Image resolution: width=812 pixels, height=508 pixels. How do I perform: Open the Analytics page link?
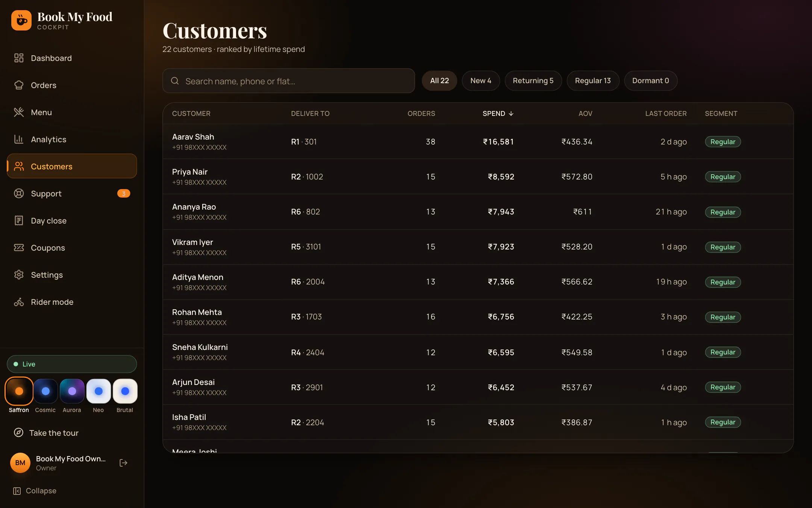click(72, 139)
